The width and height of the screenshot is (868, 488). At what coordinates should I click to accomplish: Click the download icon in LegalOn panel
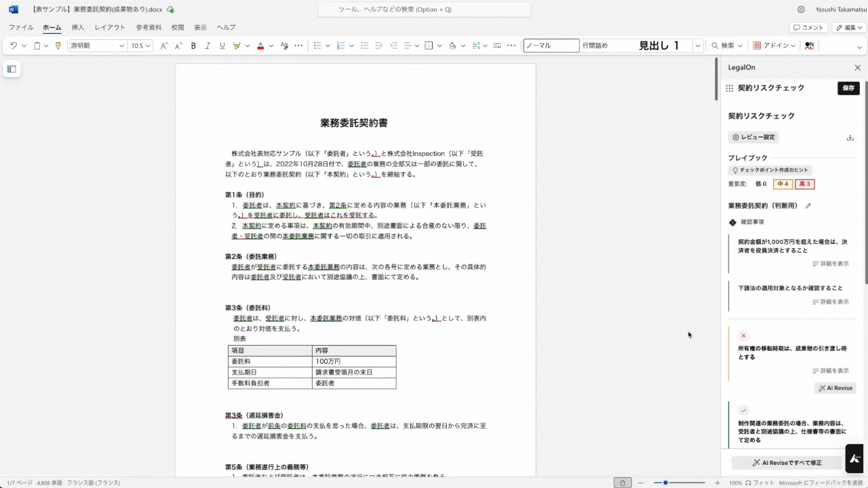tap(850, 138)
